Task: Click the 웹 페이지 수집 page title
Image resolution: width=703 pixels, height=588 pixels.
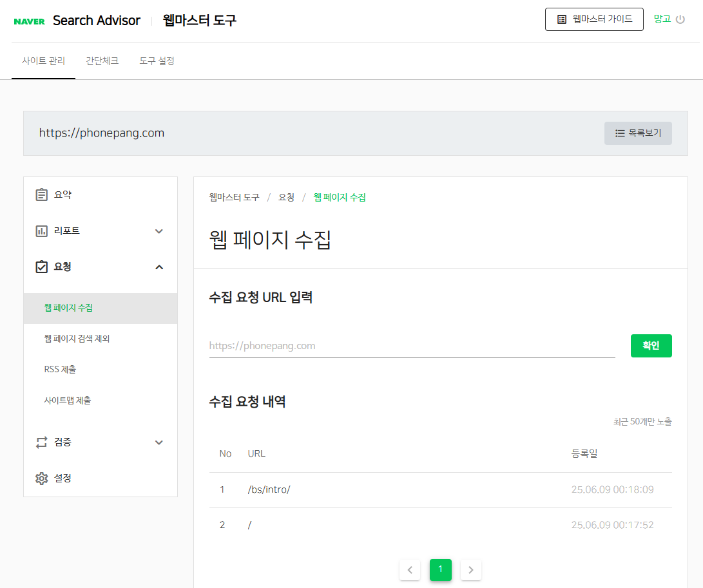Action: pos(270,240)
